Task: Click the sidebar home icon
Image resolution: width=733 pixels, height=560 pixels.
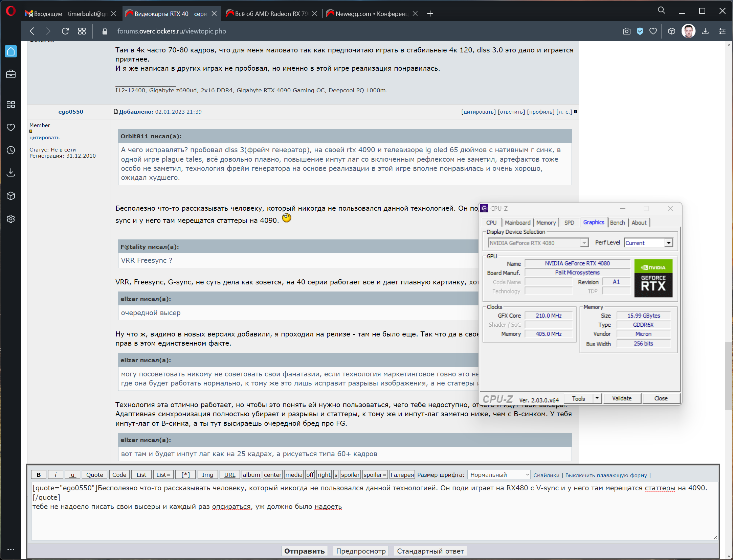Action: 11,51
